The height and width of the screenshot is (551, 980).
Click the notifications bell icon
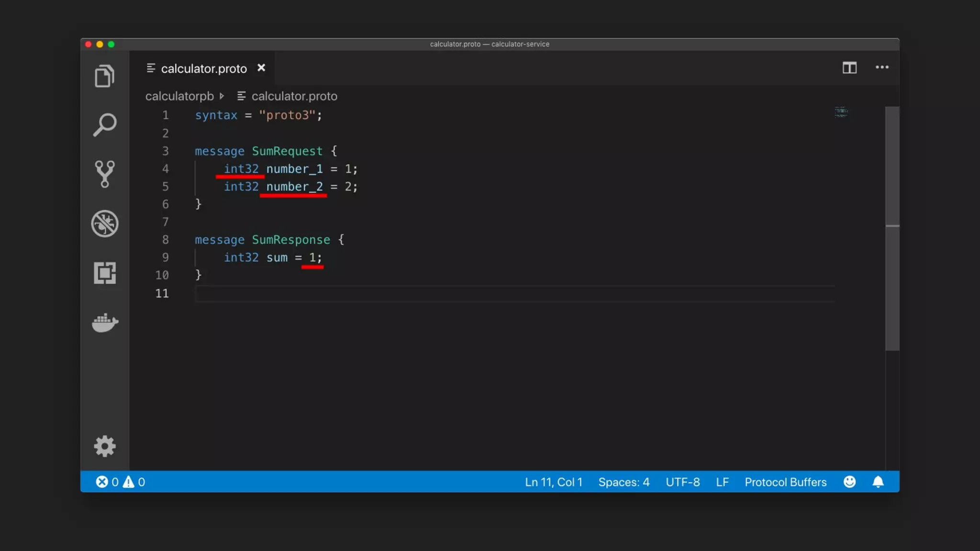[878, 482]
